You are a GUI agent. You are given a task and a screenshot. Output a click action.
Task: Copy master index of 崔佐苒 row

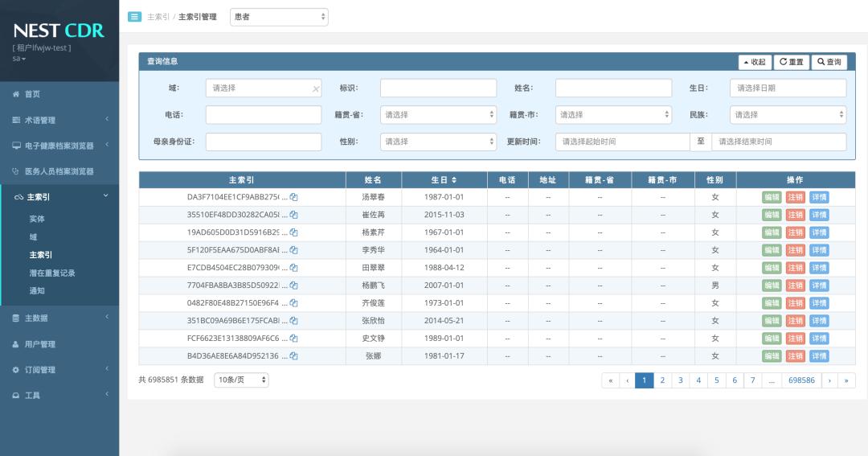click(294, 215)
